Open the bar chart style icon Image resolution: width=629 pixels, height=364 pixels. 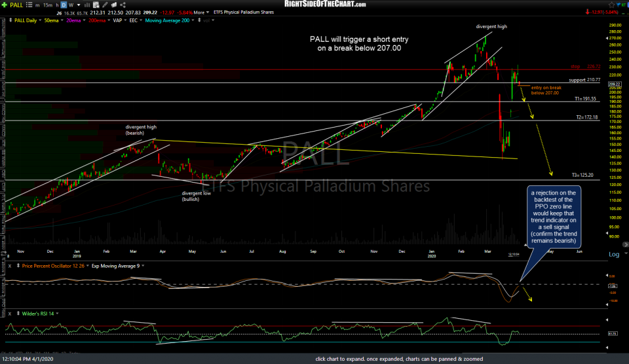pyautogui.click(x=86, y=5)
